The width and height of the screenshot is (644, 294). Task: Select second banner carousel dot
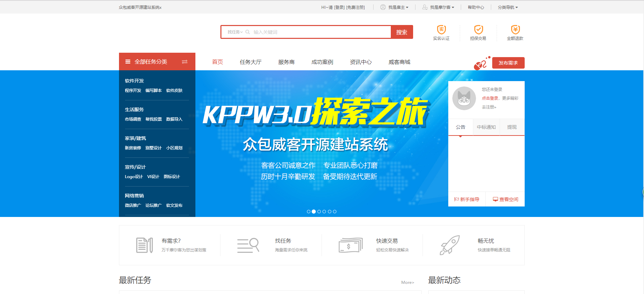point(314,212)
